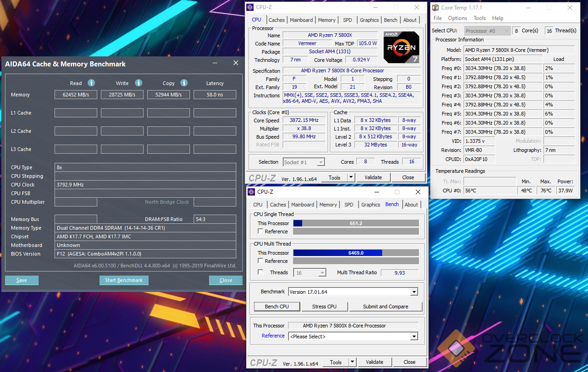Close the AIDA64 benchmark window with X
588x372 pixels.
click(x=236, y=63)
